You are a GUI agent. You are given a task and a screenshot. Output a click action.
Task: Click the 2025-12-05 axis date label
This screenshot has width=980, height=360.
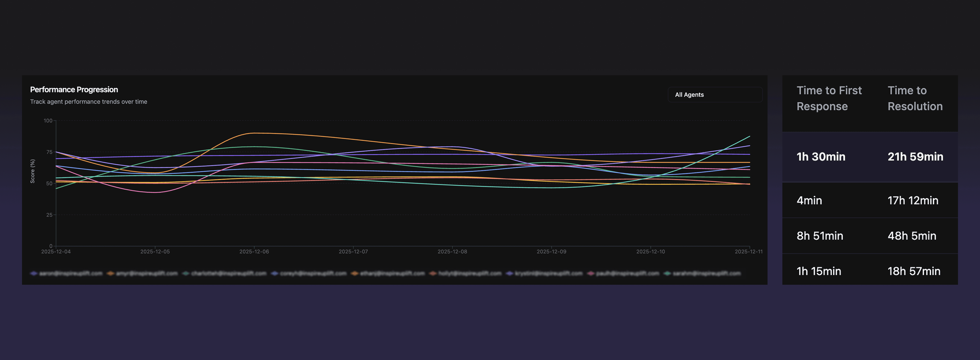[155, 252]
